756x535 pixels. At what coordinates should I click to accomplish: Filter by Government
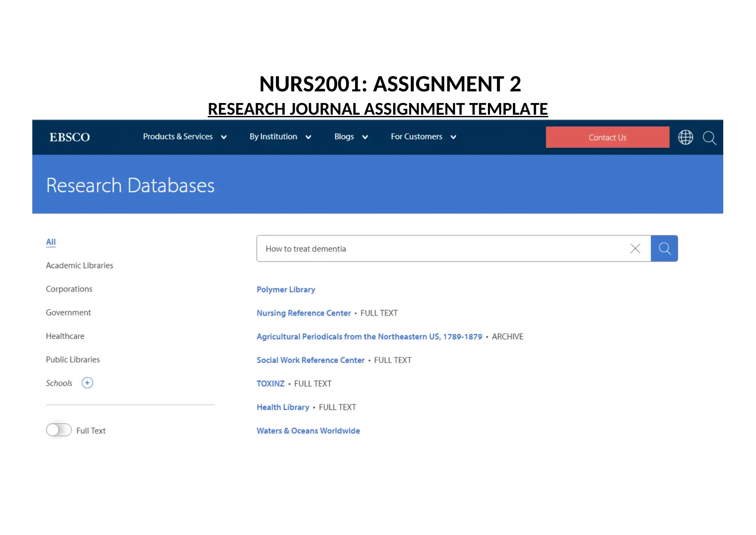(69, 313)
